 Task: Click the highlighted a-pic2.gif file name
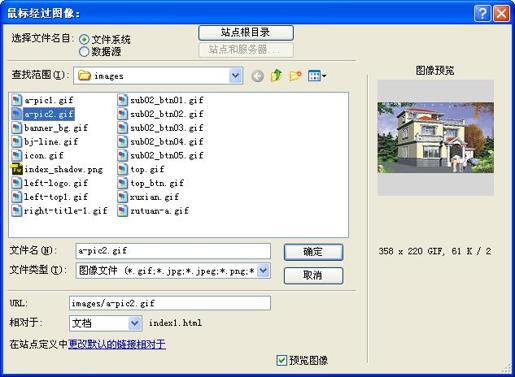49,114
